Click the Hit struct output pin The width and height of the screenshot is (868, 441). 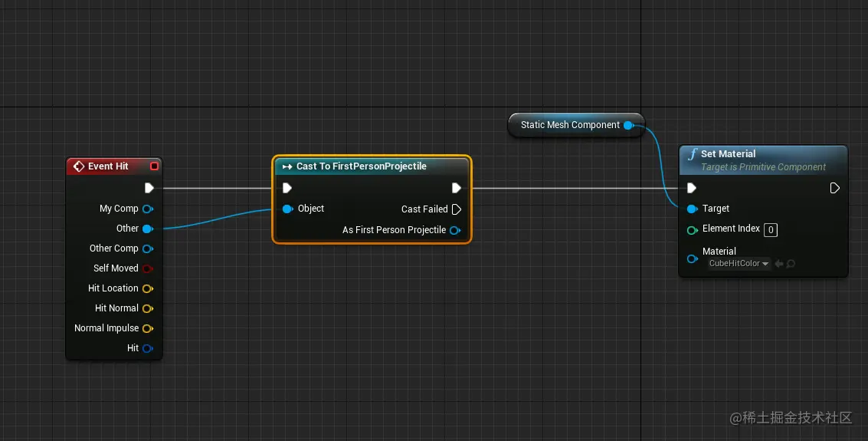[x=148, y=348]
